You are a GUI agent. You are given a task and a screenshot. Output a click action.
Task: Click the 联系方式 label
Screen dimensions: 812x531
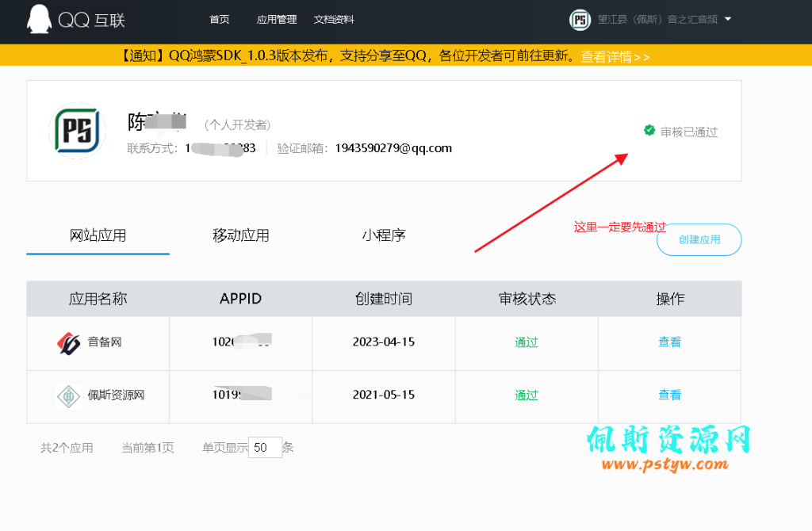151,148
